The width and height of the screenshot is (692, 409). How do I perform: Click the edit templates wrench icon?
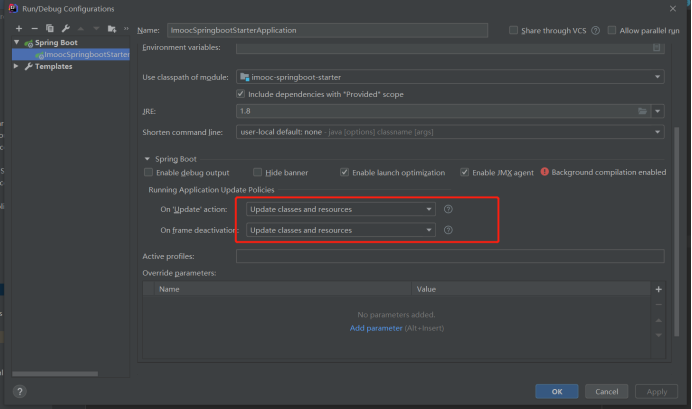64,30
